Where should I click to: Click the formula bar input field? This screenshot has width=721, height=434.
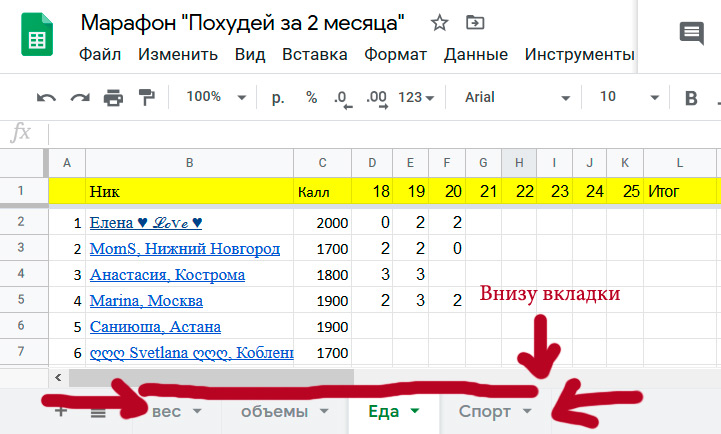(380, 133)
